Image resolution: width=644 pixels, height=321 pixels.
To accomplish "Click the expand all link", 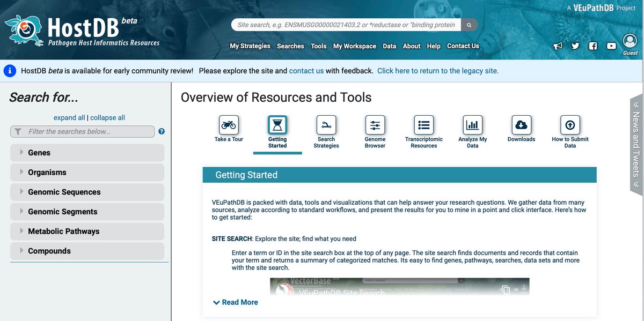I will pyautogui.click(x=69, y=117).
